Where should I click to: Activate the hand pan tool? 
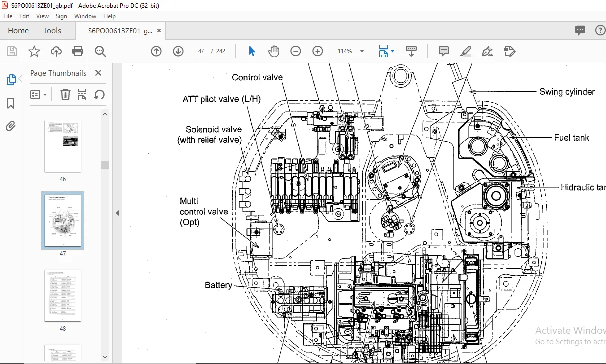pos(274,51)
